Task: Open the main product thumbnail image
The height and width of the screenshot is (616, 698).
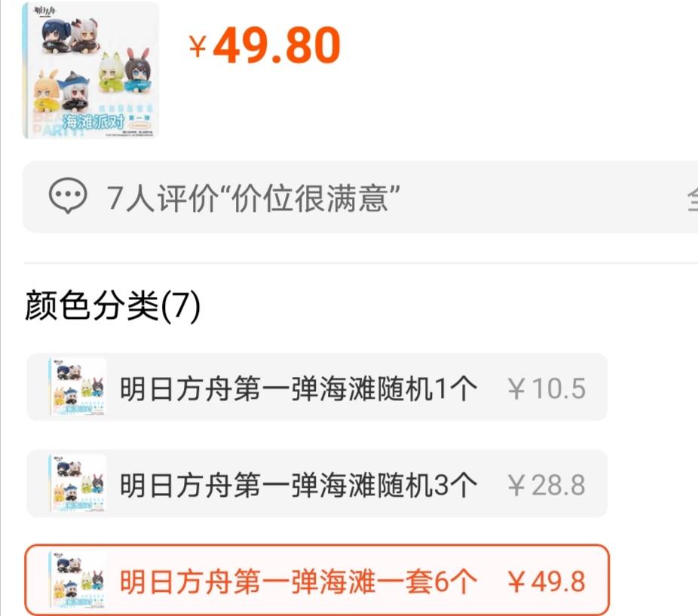Action: coord(90,70)
